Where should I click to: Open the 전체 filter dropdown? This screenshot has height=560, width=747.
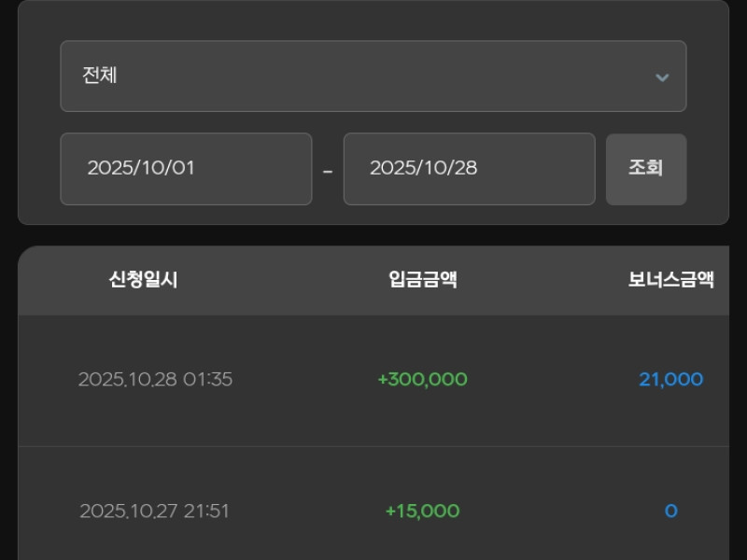[x=373, y=77]
